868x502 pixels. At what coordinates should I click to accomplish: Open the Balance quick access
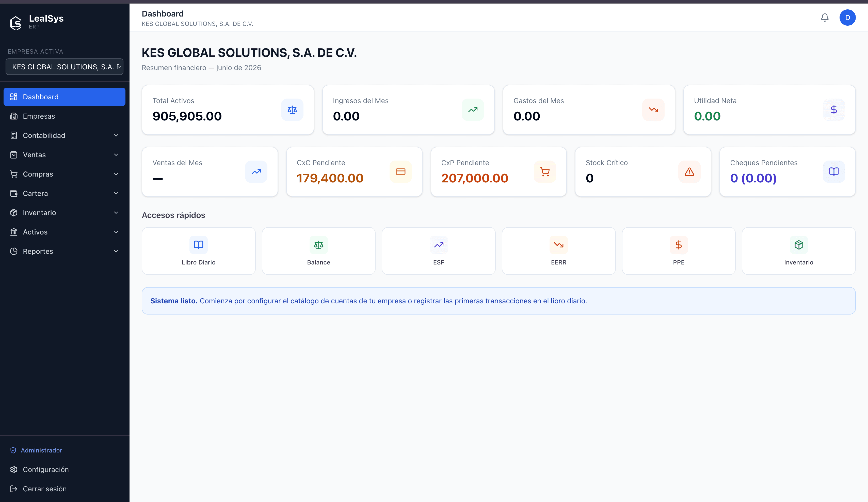coord(319,251)
